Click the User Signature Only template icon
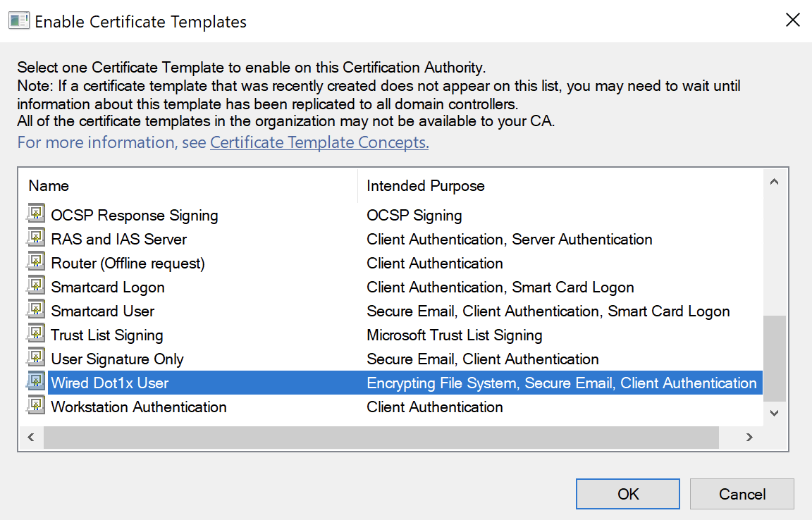 coord(36,359)
